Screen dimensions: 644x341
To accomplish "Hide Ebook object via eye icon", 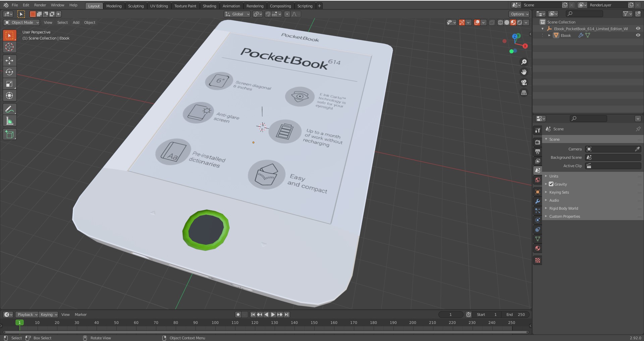I will pos(638,35).
